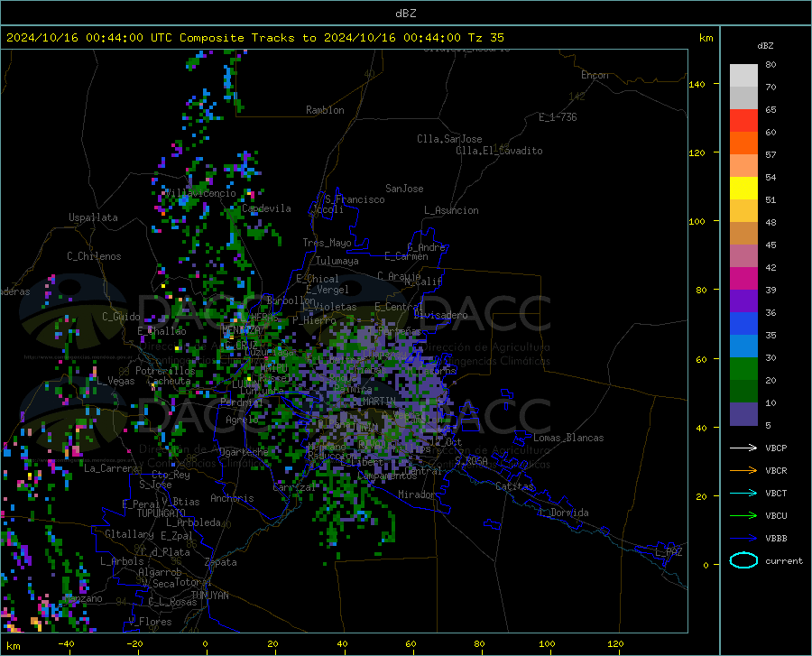Click the cyan 'current' ellipse legend icon
The image size is (812, 656).
coord(743,560)
